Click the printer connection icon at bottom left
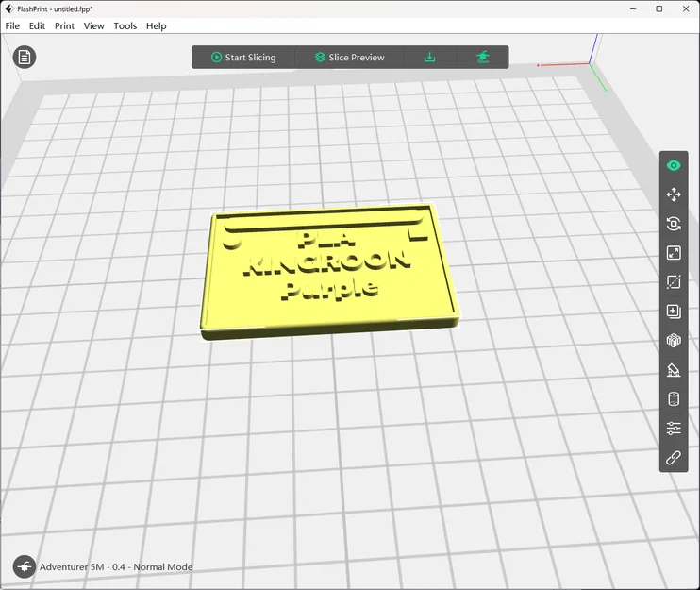This screenshot has width=700, height=590. point(25,566)
